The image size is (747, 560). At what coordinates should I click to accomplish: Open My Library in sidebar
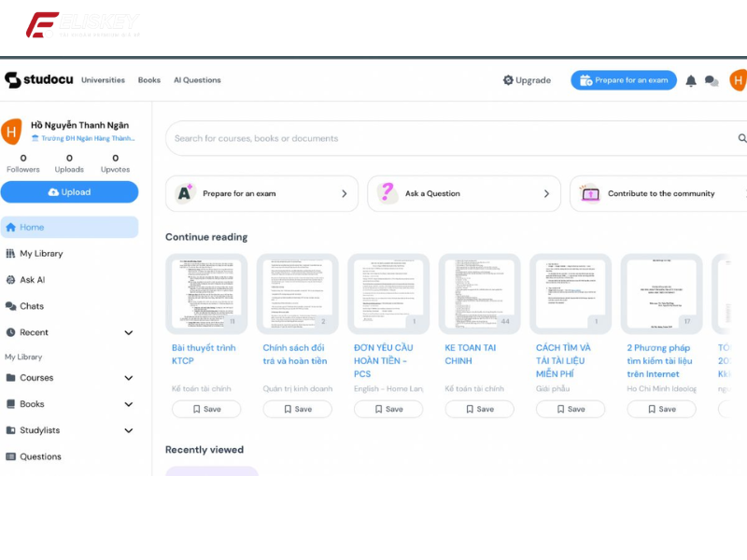[x=41, y=254]
